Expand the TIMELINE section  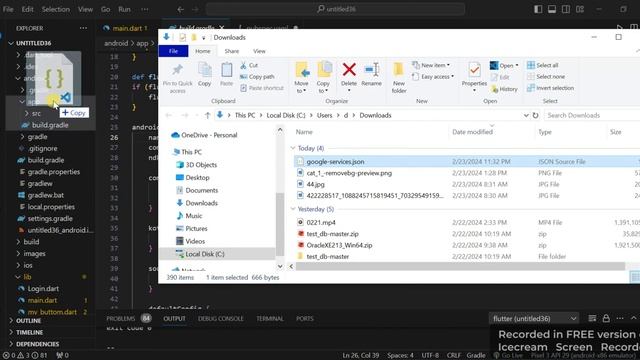(x=29, y=332)
